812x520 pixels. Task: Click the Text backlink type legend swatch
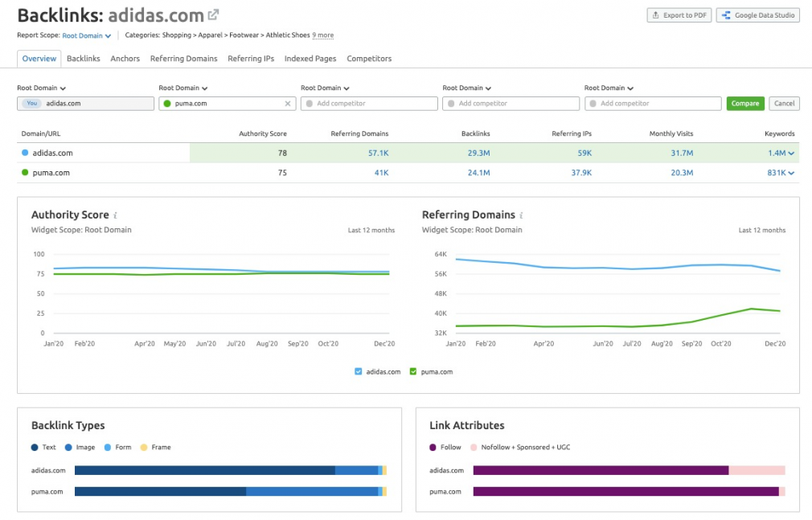[35, 448]
